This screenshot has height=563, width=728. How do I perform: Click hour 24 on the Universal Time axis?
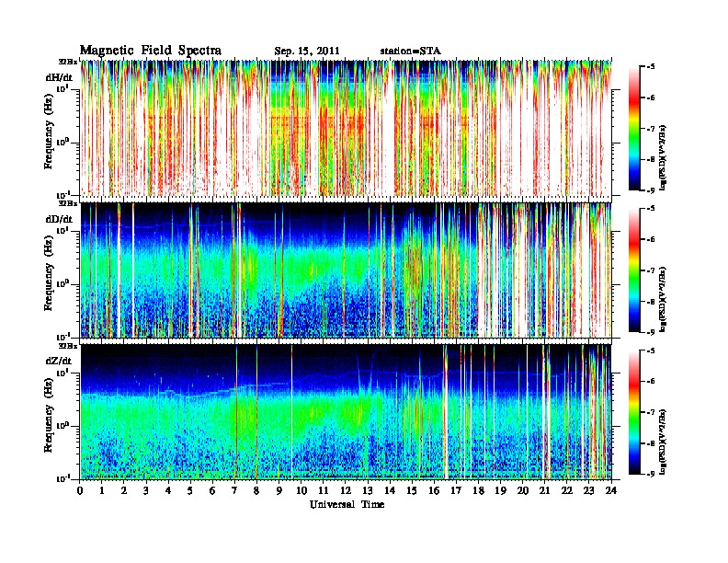click(611, 490)
